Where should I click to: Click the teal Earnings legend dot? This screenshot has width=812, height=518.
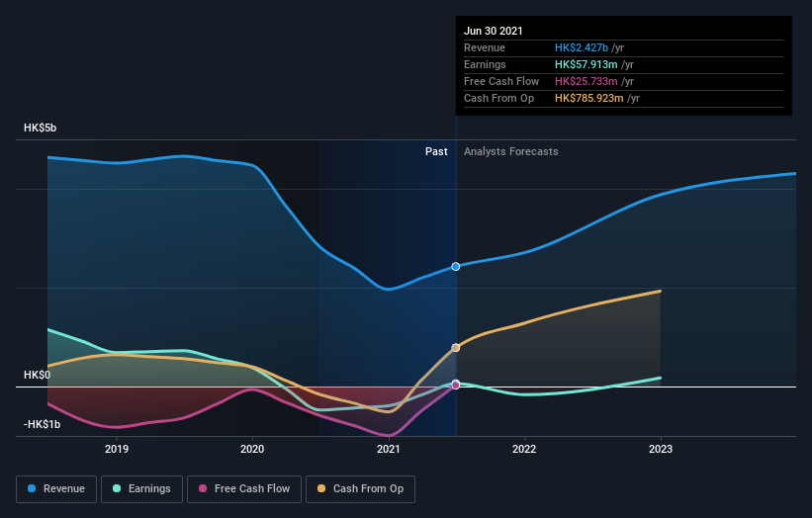117,488
